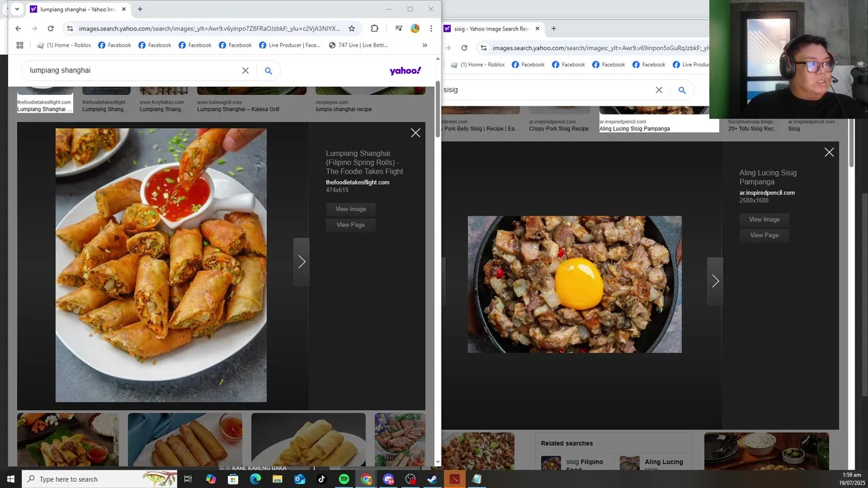Open ar.inspiredpencil.com link in sisig preview
The width and height of the screenshot is (868, 488).
point(767,192)
